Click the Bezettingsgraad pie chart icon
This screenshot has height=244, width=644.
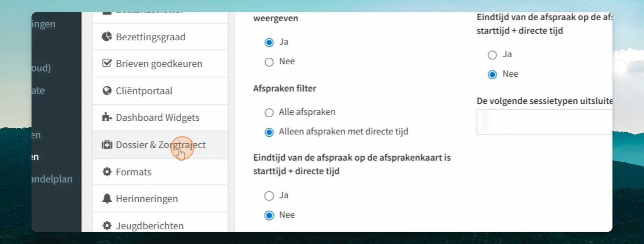(107, 36)
